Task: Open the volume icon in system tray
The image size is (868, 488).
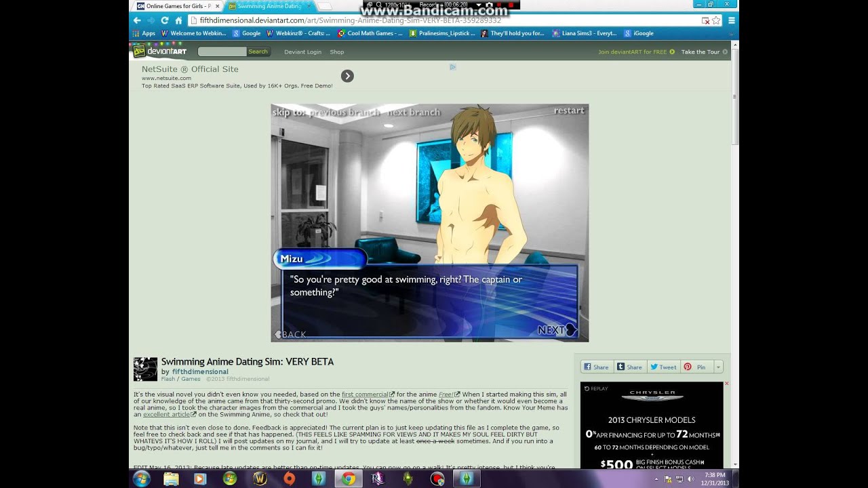Action: point(690,479)
